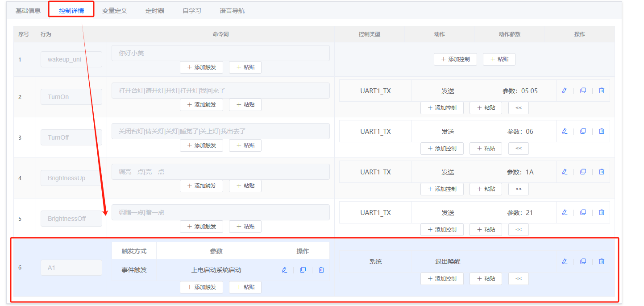Delete the BrightnessUp control with trash icon
Viewport: 644px width, 306px height.
pyautogui.click(x=601, y=172)
